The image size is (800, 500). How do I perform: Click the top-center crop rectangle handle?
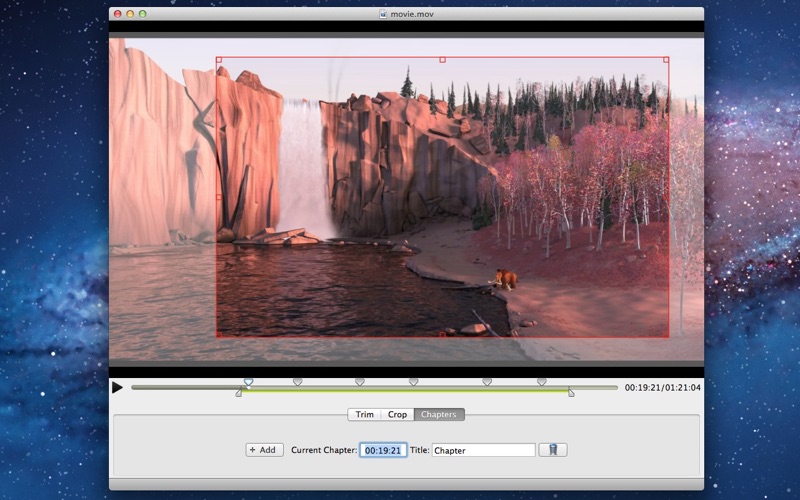point(442,59)
